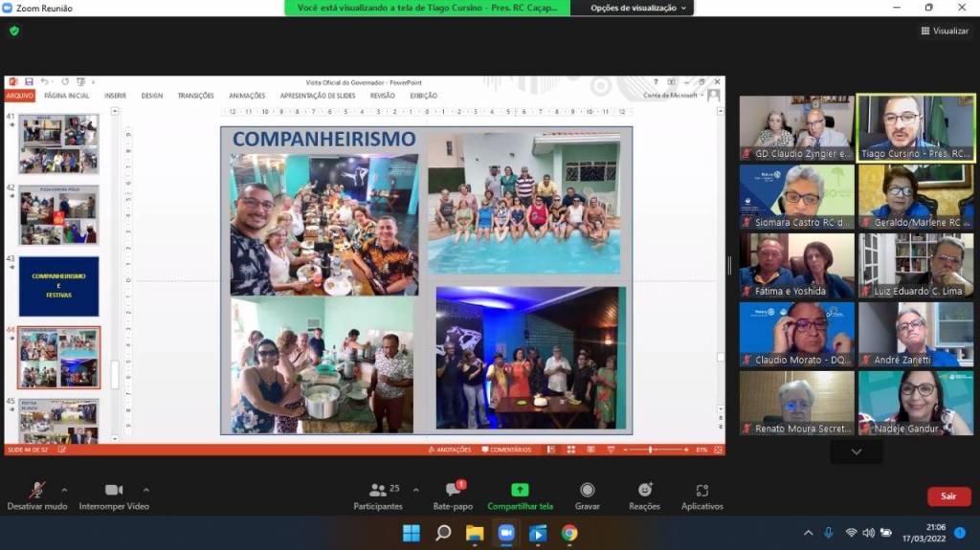Show more participants with the down chevron
The height and width of the screenshot is (550, 980).
(x=856, y=451)
